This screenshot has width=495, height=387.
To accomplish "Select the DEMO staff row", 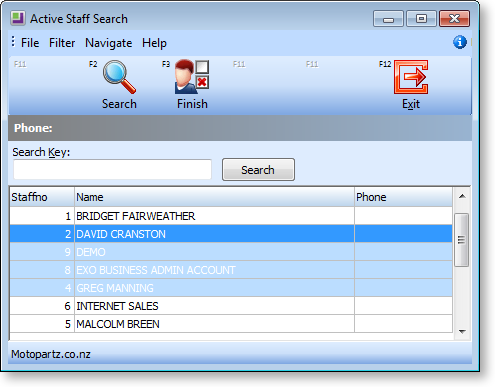I will point(231,252).
